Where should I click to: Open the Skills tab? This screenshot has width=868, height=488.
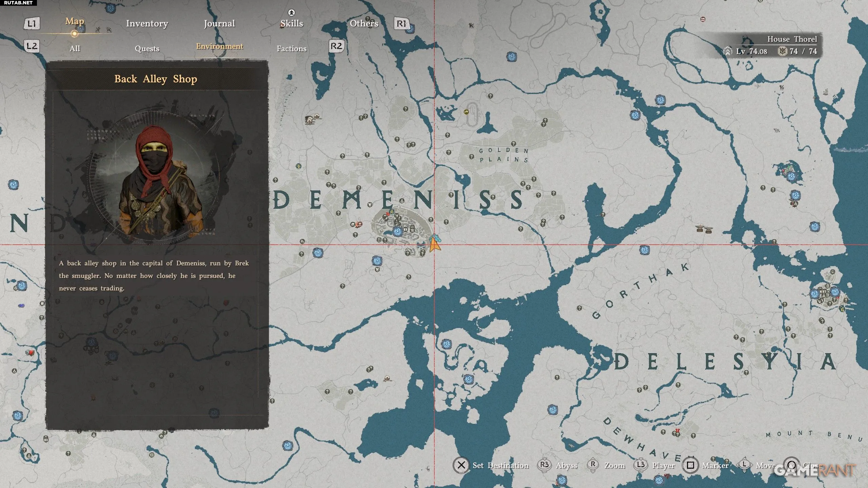pos(292,23)
